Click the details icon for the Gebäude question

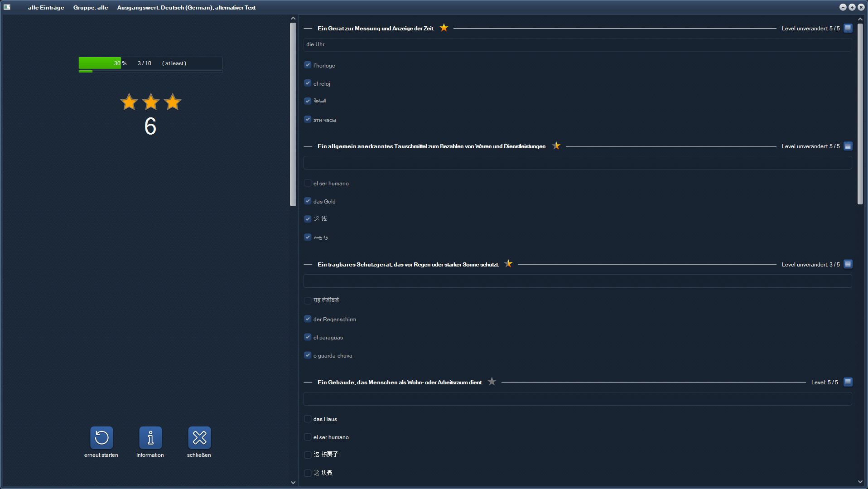click(848, 382)
